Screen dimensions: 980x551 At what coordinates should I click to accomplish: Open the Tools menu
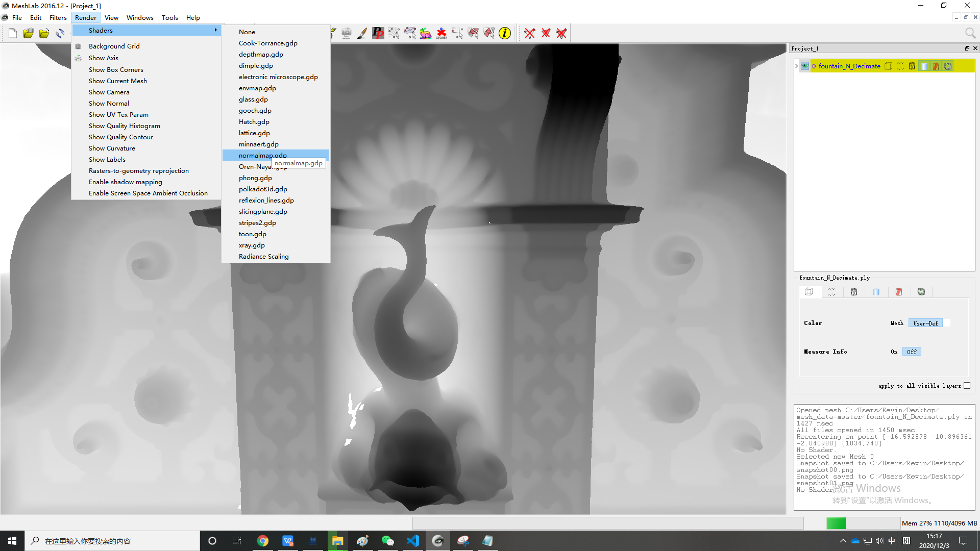170,17
